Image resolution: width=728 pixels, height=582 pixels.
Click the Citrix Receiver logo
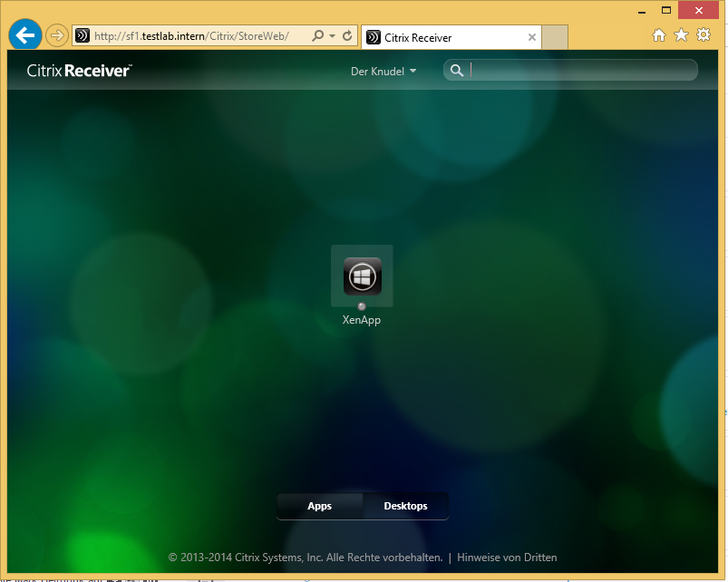coord(79,71)
